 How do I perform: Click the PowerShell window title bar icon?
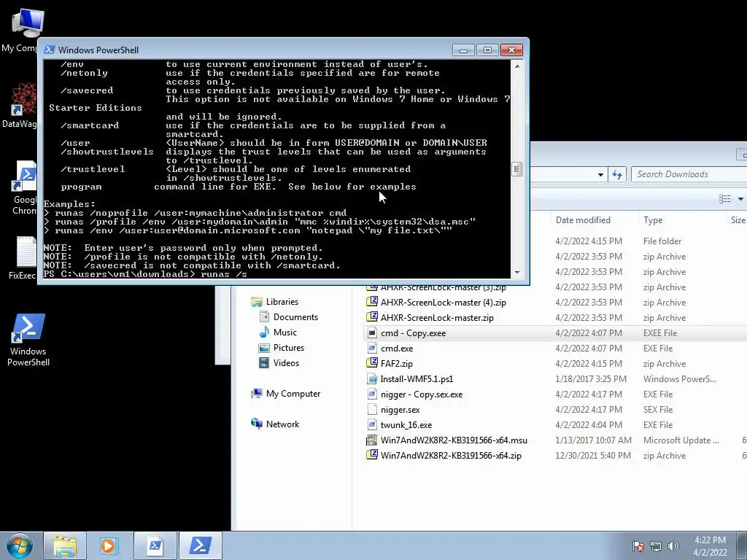click(49, 50)
